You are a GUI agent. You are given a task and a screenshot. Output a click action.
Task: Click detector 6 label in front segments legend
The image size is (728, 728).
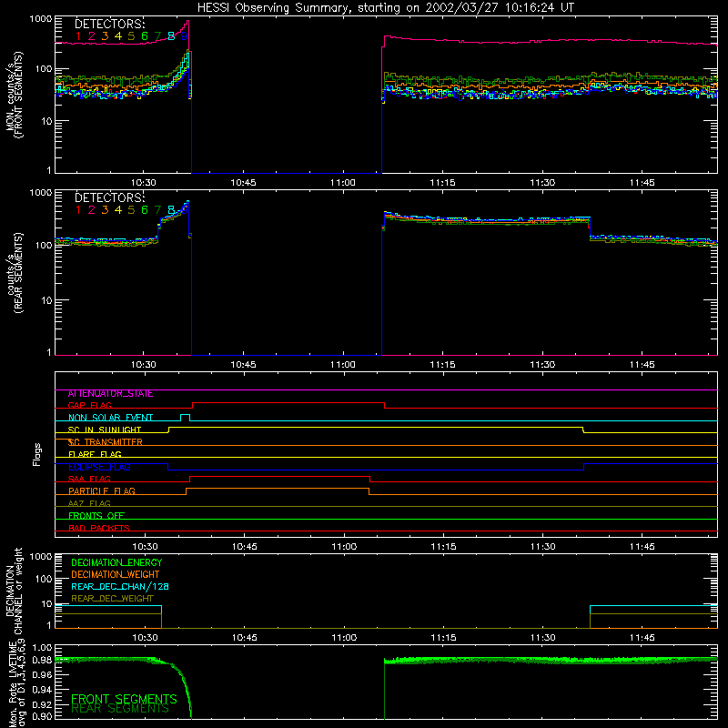(x=145, y=36)
